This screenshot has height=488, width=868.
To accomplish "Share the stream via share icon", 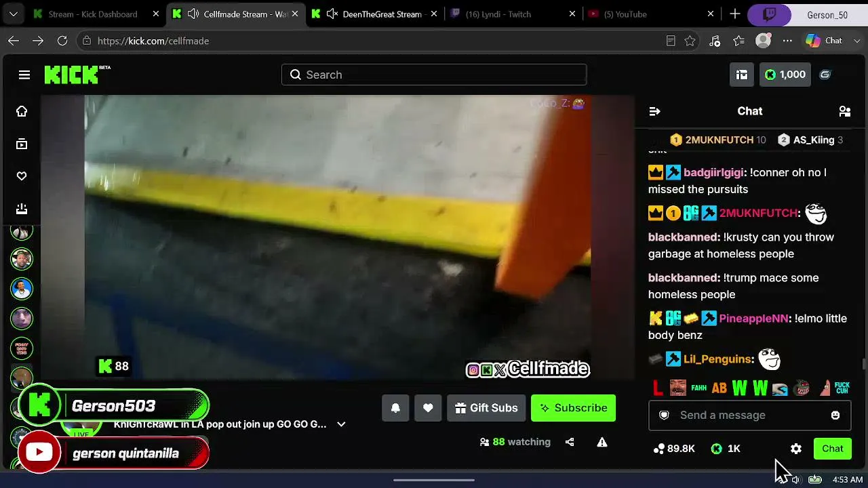I will click(570, 442).
